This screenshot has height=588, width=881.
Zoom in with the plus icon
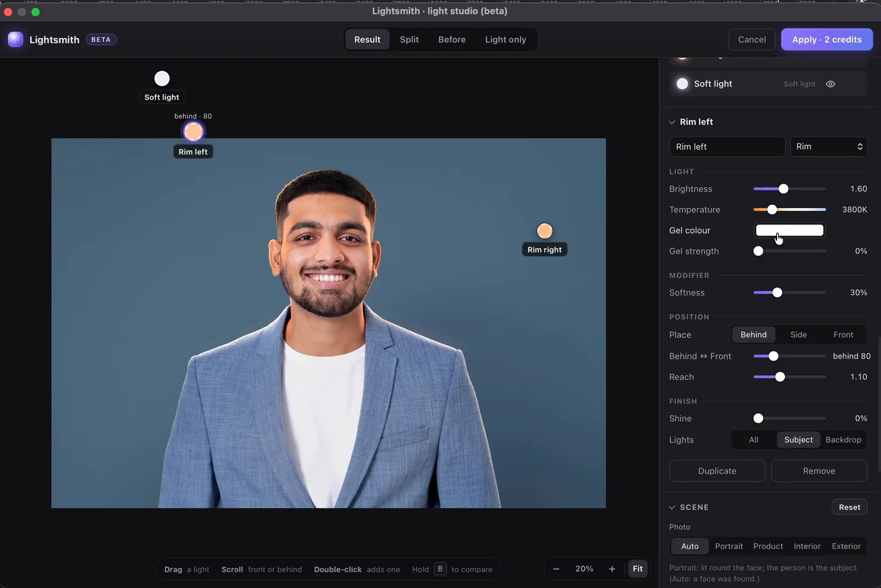tap(612, 569)
